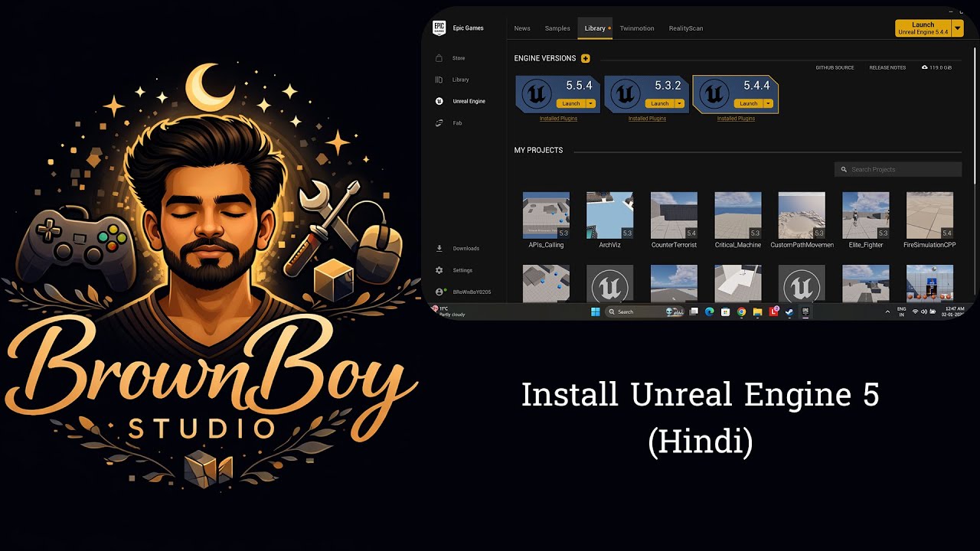This screenshot has width=980, height=551.
Task: Click the Unreal logo on 5.5.4 card
Action: [x=537, y=95]
